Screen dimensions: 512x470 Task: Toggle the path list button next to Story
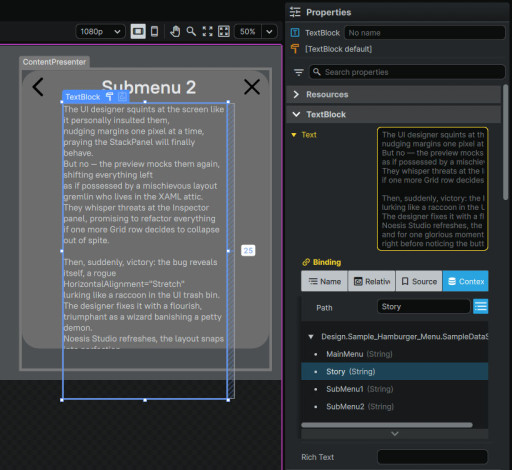click(x=481, y=307)
